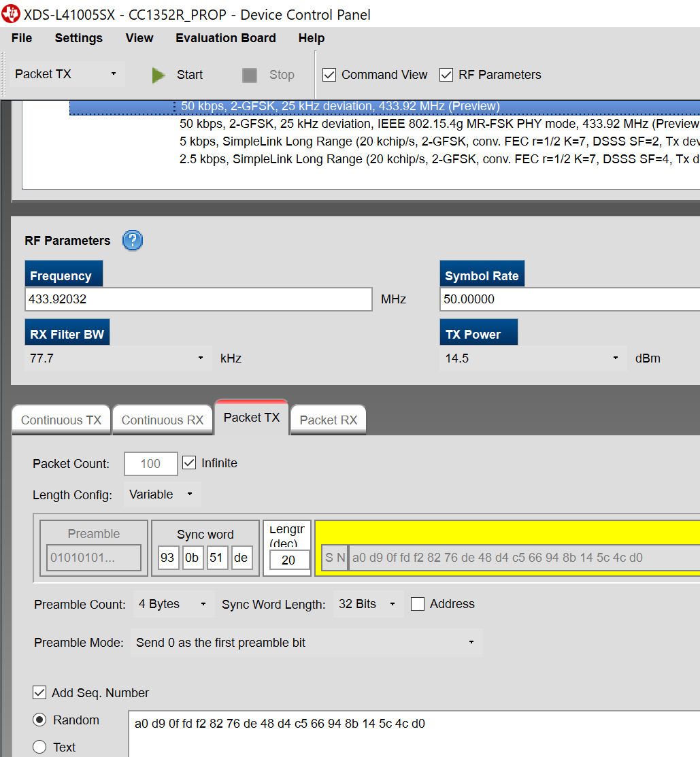Open the Settings menu
The width and height of the screenshot is (700, 757).
point(79,38)
